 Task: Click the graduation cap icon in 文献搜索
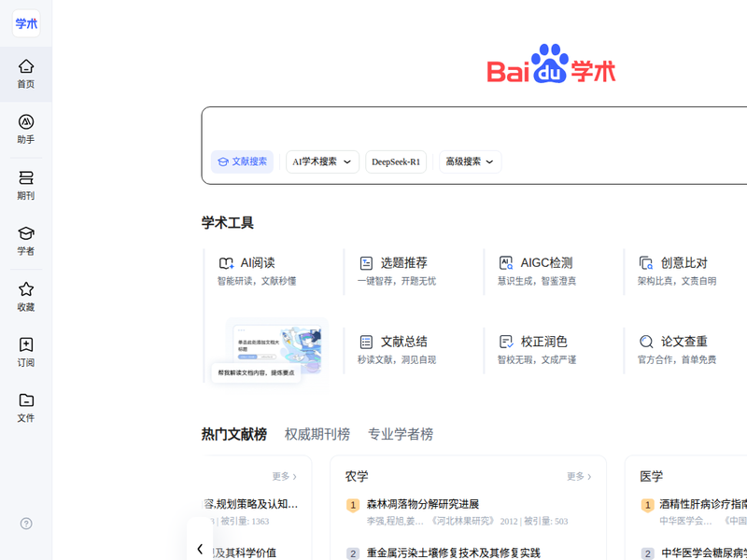(222, 161)
